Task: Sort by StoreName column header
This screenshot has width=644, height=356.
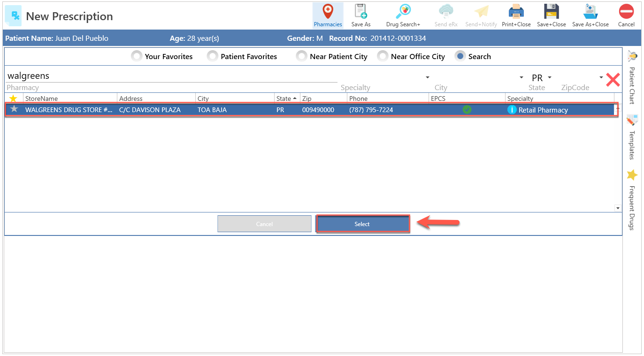Action: [x=70, y=98]
